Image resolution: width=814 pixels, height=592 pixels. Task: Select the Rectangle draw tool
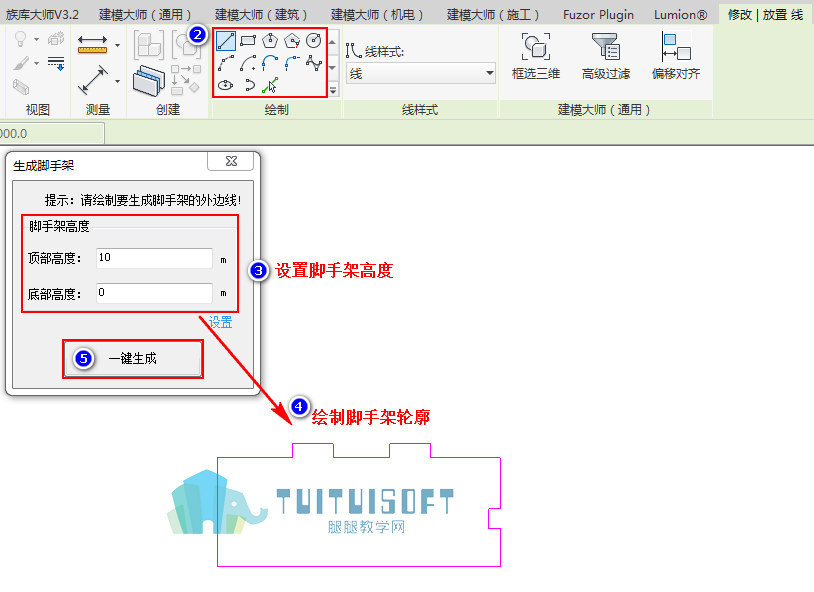248,41
